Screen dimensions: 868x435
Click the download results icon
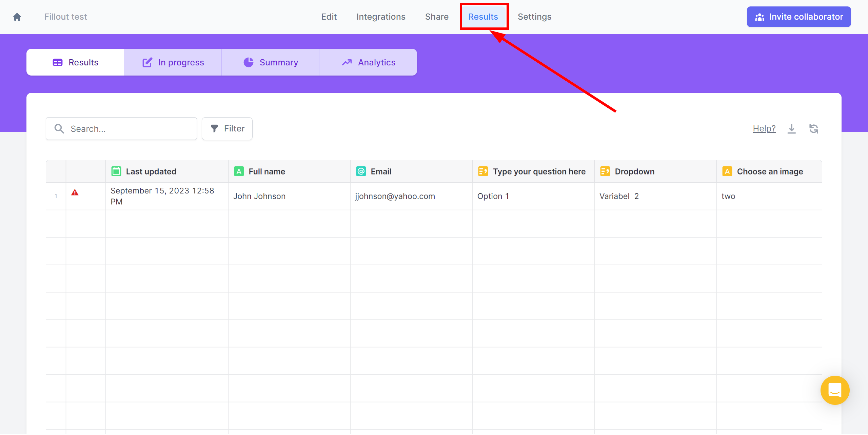tap(791, 129)
